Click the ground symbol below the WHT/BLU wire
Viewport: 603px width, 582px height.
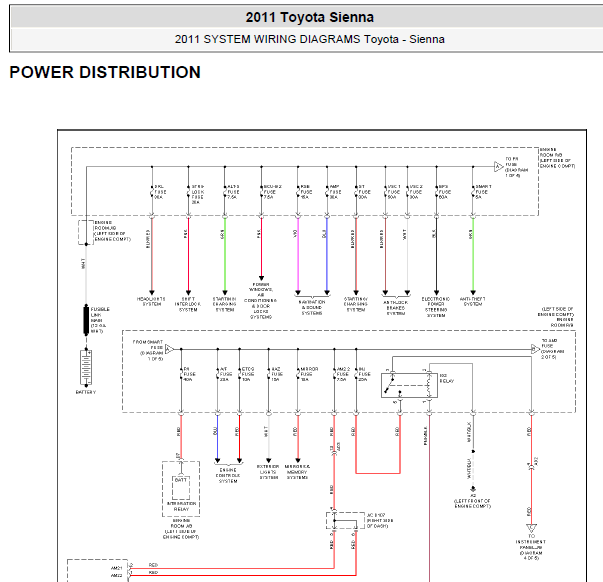point(473,490)
